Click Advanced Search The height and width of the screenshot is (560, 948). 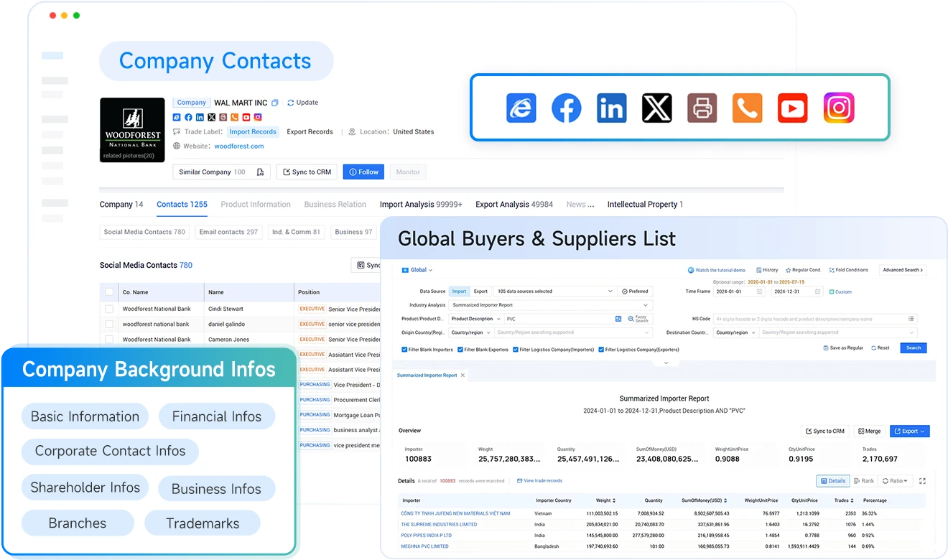(903, 270)
